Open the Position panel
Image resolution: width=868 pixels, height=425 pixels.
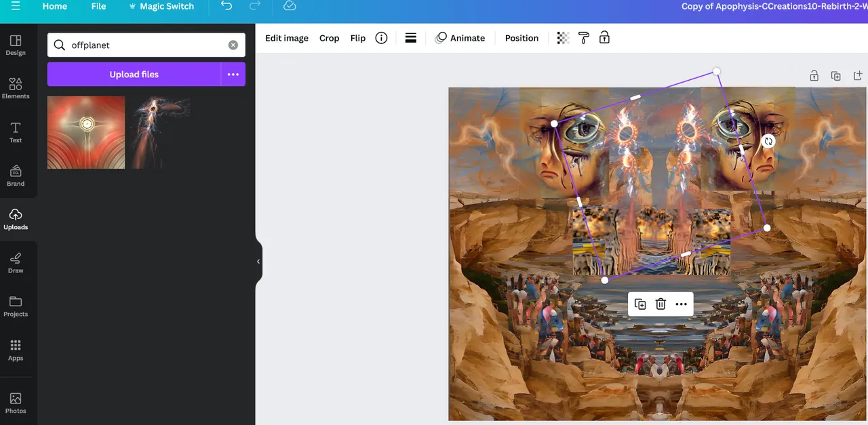(x=521, y=38)
